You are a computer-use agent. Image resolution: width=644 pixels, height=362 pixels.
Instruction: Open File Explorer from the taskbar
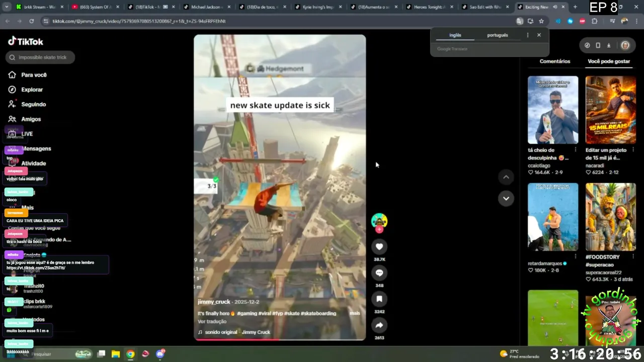pos(116,354)
